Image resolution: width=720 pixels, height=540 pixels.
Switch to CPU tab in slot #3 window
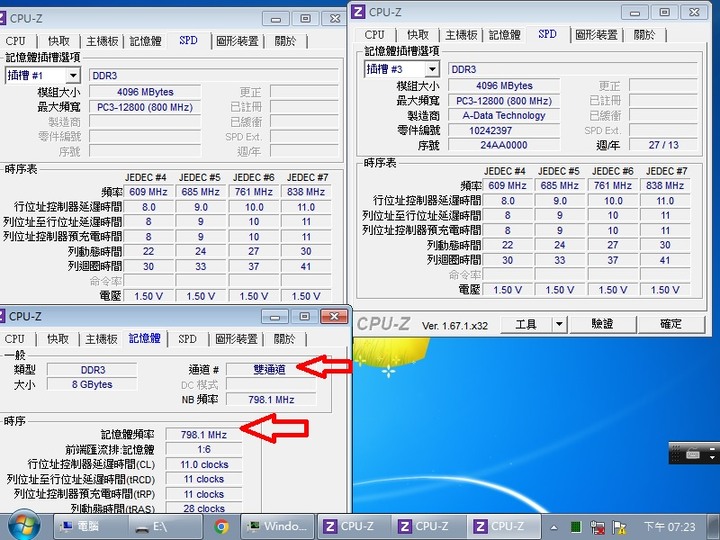click(374, 34)
